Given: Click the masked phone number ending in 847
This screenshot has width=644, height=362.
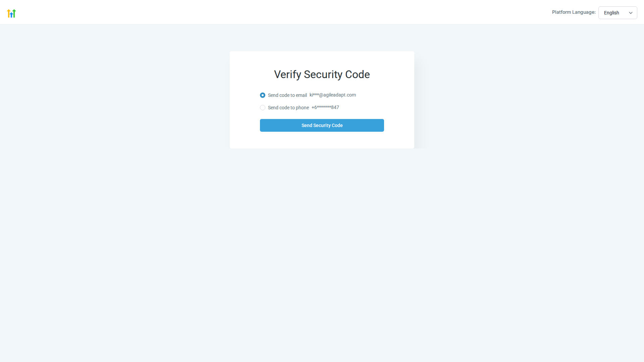Looking at the screenshot, I should (x=325, y=107).
